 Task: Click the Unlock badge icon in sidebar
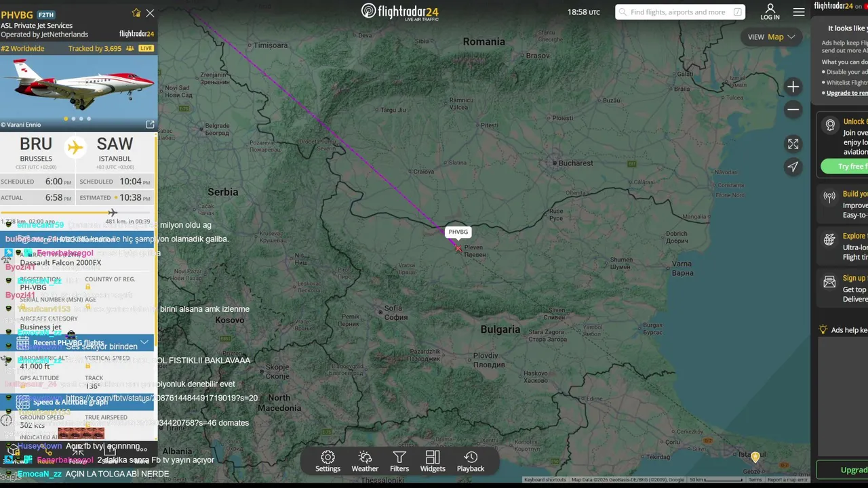829,125
